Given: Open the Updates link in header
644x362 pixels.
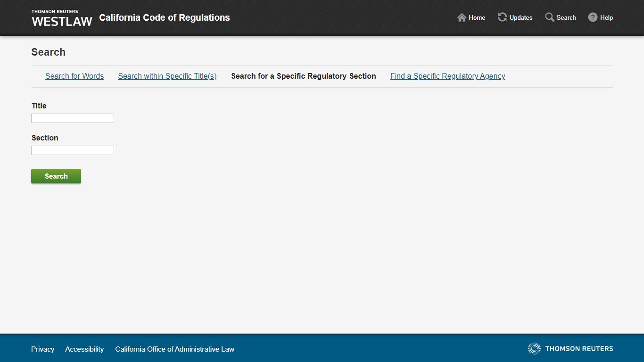Looking at the screenshot, I should (x=521, y=17).
